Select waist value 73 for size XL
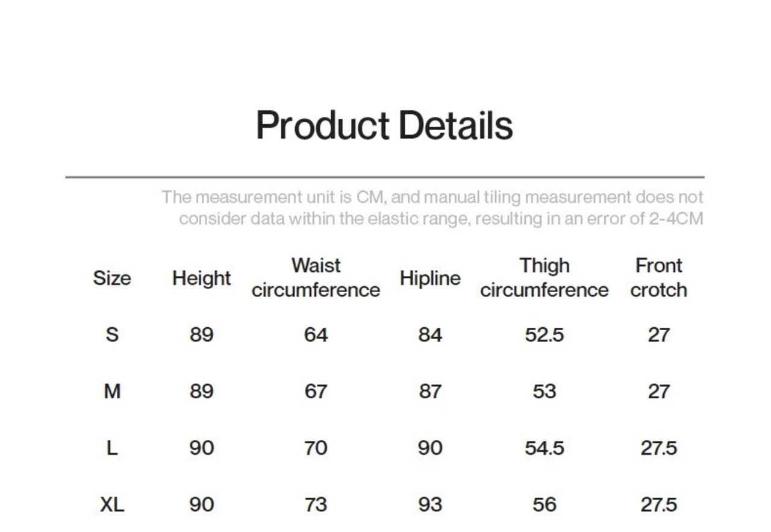Image resolution: width=771 pixels, height=532 pixels. click(x=316, y=505)
